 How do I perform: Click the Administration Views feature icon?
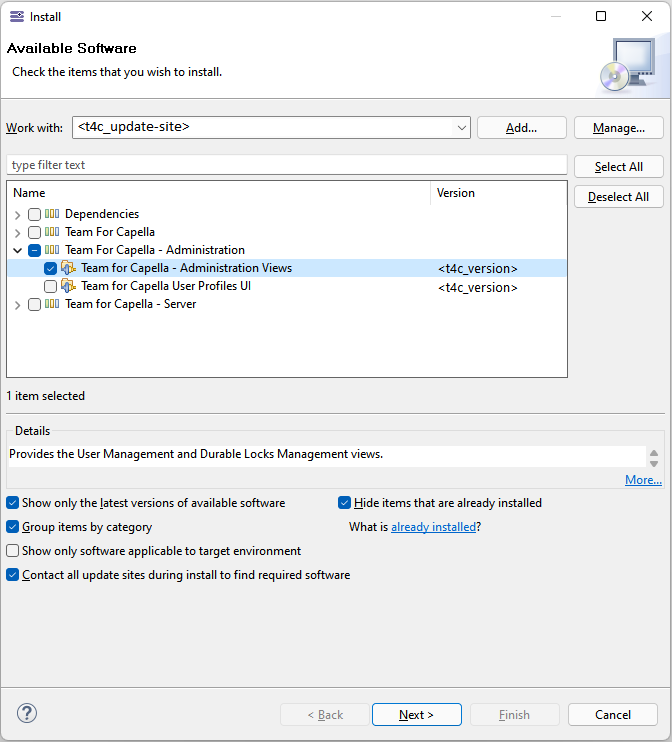68,268
